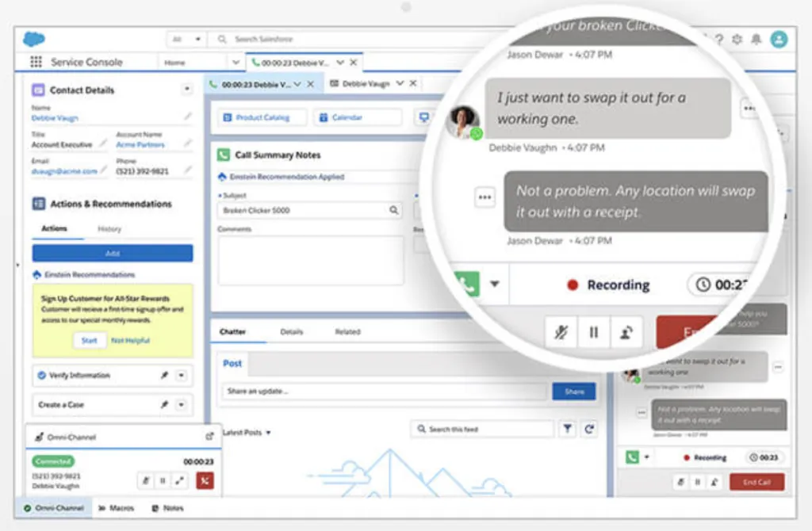
Task: Click the magnified transfer call button
Action: (x=626, y=332)
